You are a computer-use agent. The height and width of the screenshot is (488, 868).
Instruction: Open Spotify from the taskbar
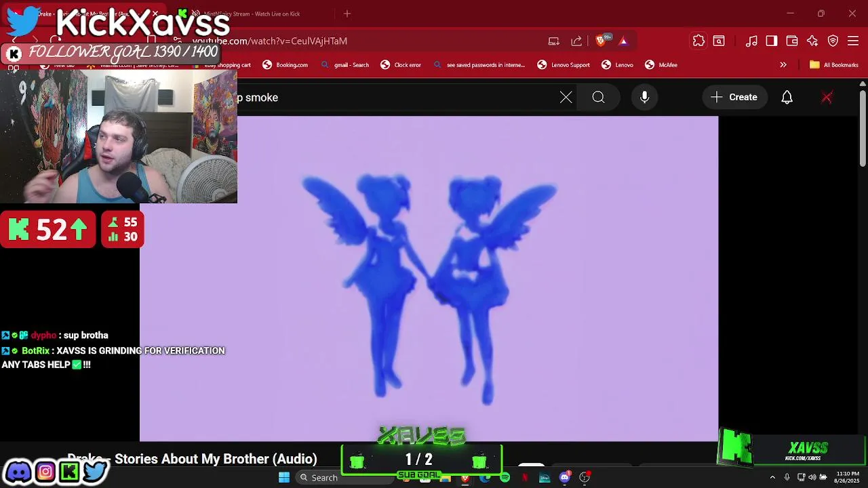[x=505, y=478]
